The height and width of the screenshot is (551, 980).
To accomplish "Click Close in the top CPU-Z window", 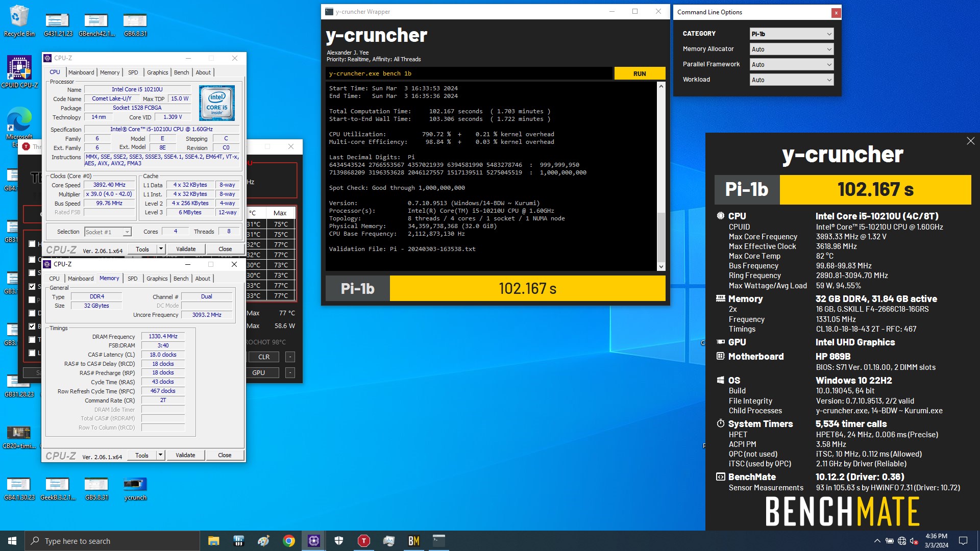I will [225, 249].
